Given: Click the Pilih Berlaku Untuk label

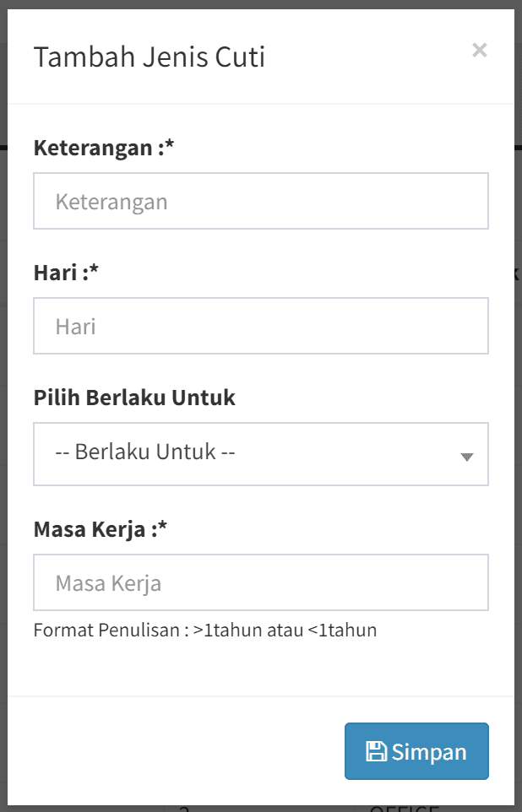Looking at the screenshot, I should pyautogui.click(x=134, y=398).
